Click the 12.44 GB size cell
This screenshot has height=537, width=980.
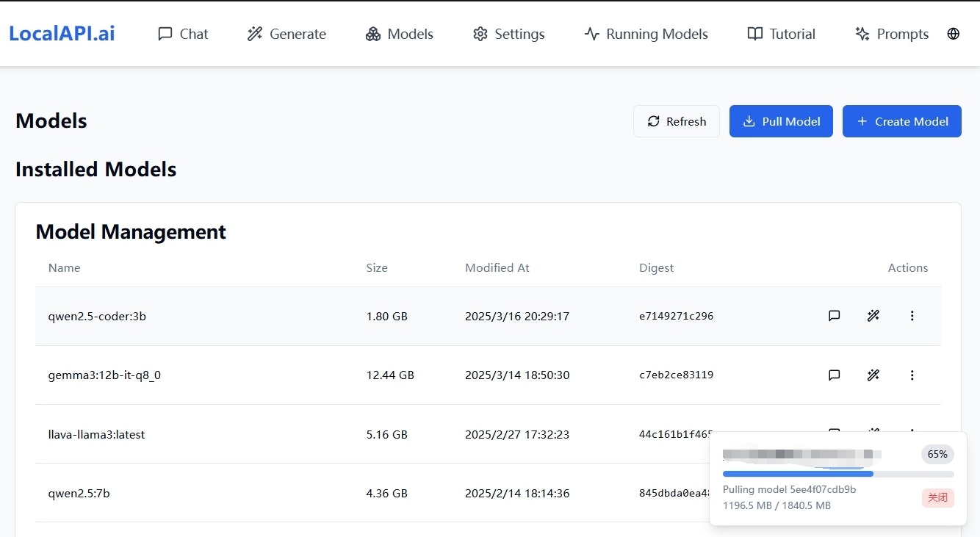(x=390, y=375)
